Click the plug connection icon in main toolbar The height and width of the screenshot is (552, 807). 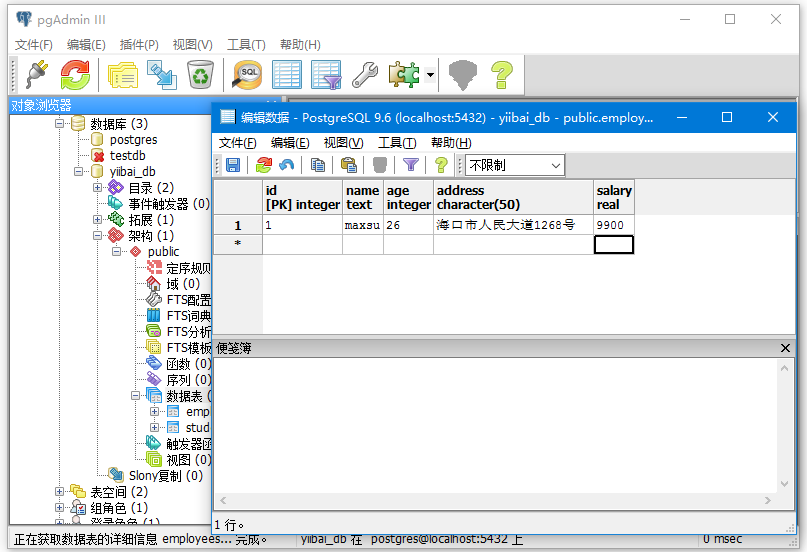(35, 74)
